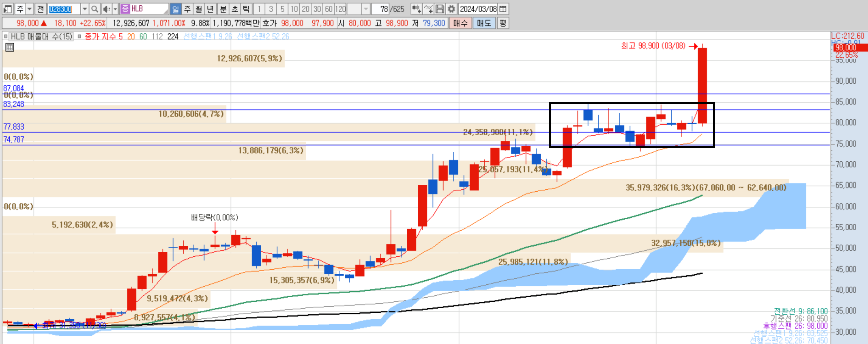Select interval 5 button
The height and width of the screenshot is (344, 868).
283,9
